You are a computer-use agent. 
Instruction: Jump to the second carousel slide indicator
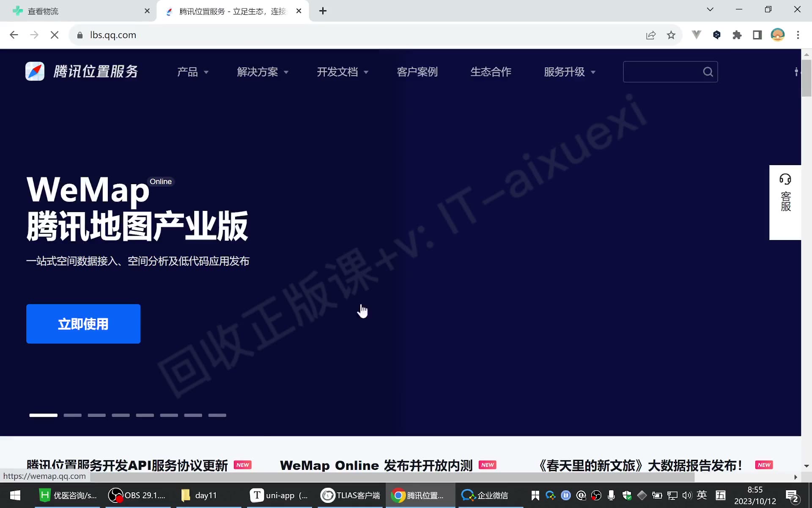coord(72,415)
